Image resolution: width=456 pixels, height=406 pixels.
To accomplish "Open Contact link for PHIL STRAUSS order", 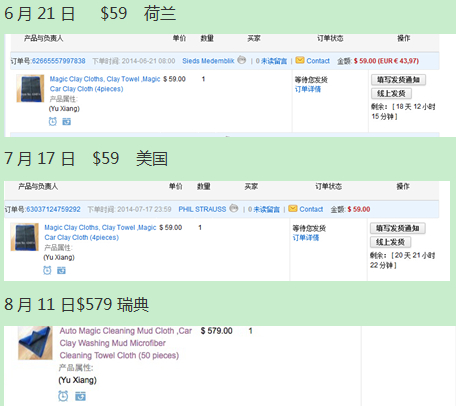I will (x=311, y=209).
